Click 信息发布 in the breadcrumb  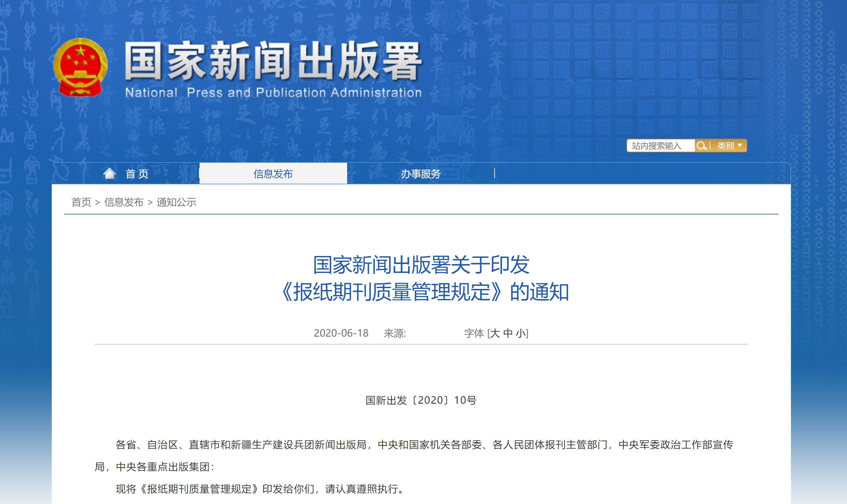(x=124, y=202)
